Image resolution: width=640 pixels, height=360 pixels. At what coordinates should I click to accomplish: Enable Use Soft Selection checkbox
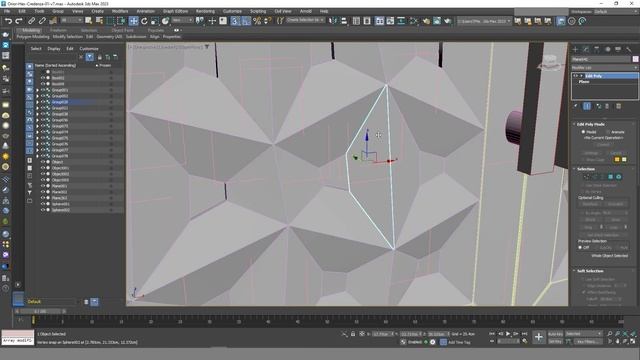point(583,279)
